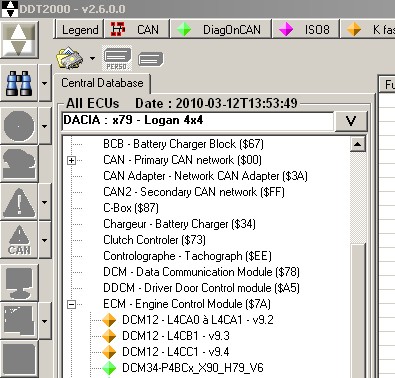Open the dropdown next to the warning triangle
The image size is (395, 378).
45,202
